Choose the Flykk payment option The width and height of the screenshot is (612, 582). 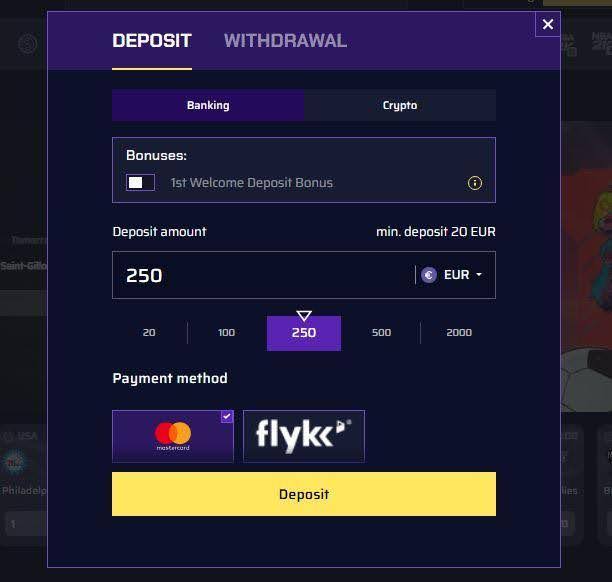tap(304, 436)
